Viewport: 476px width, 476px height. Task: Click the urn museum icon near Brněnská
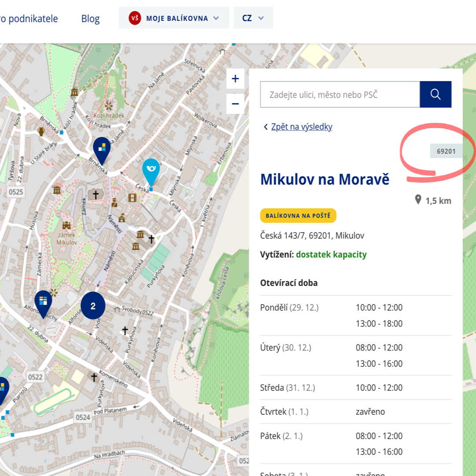(41, 132)
